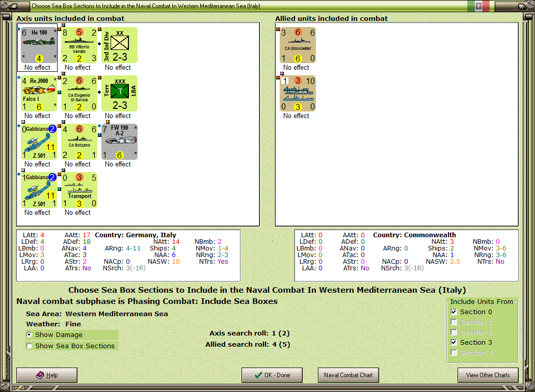The image size is (535, 392).
Task: Click the CA Gloucester cruiser counter
Action: (298, 45)
